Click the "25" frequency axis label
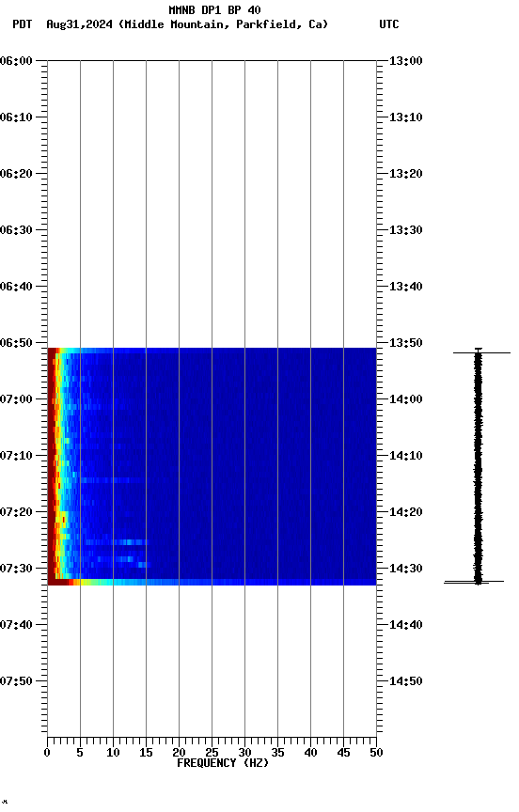Screen dimensions: 519x812 [212, 753]
